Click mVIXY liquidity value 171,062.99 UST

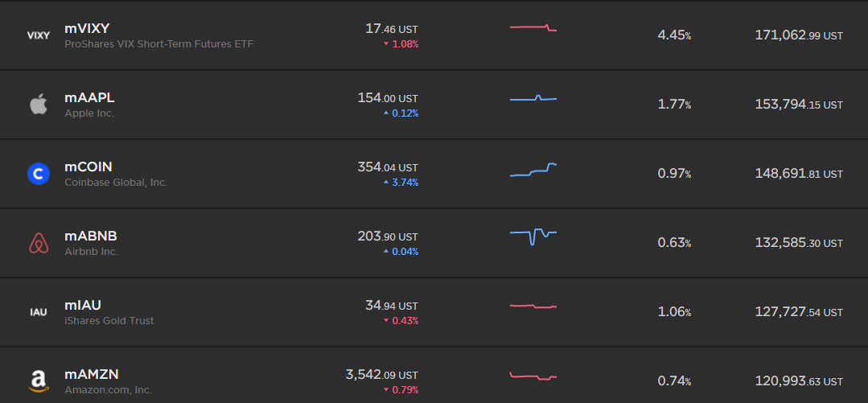point(799,35)
